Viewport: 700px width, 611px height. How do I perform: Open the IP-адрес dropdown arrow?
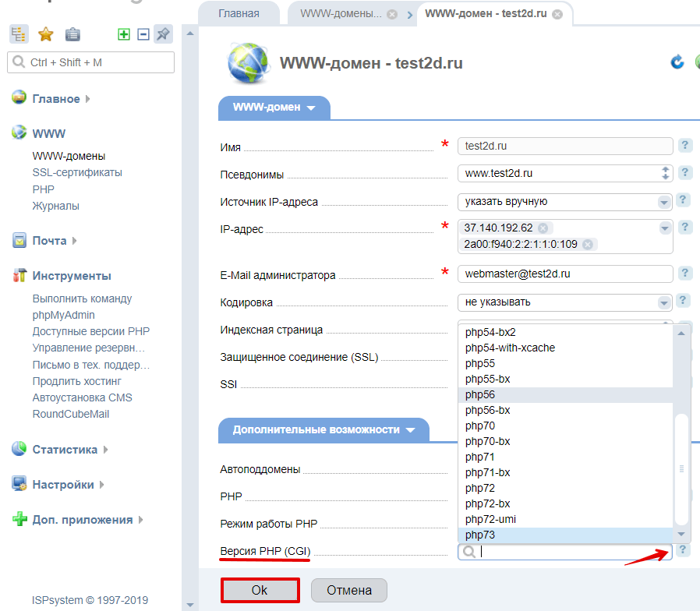pos(665,228)
